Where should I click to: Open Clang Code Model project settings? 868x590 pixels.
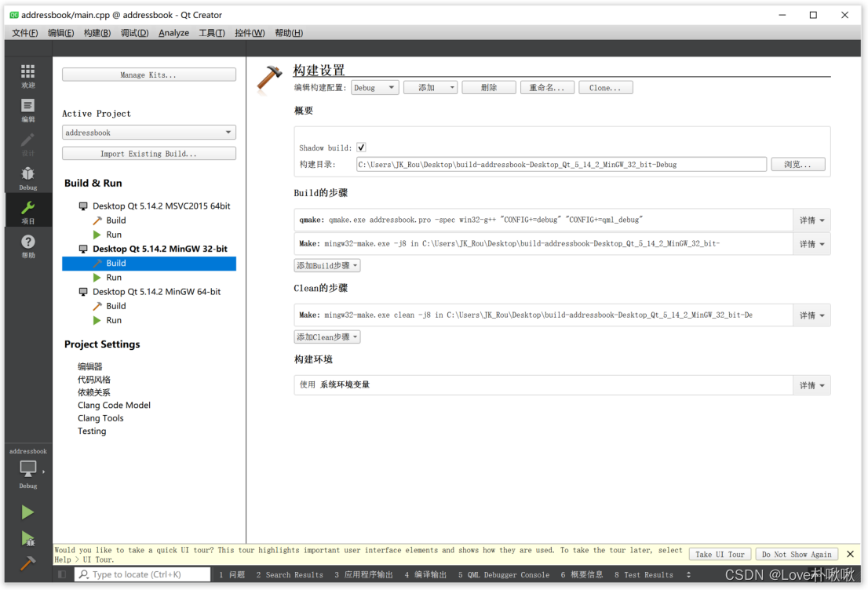114,405
